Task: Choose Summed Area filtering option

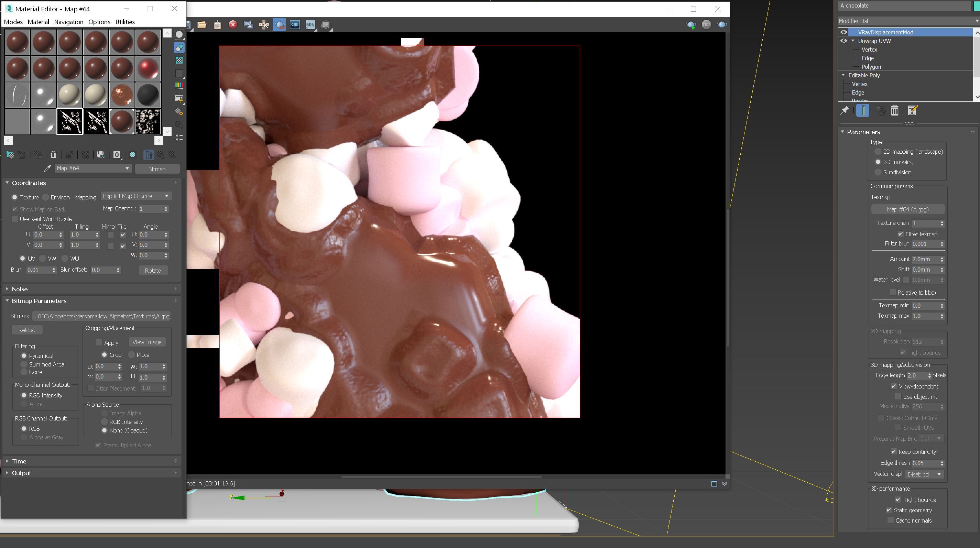Action: (x=24, y=364)
